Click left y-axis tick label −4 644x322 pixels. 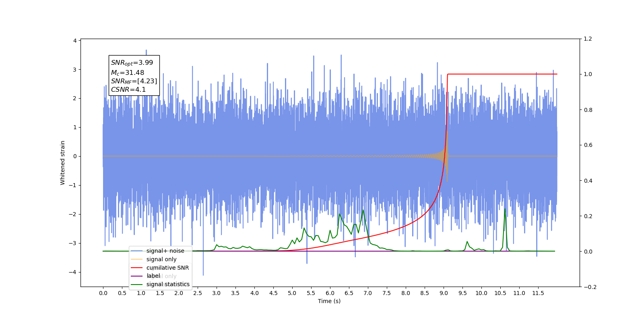[x=72, y=272]
